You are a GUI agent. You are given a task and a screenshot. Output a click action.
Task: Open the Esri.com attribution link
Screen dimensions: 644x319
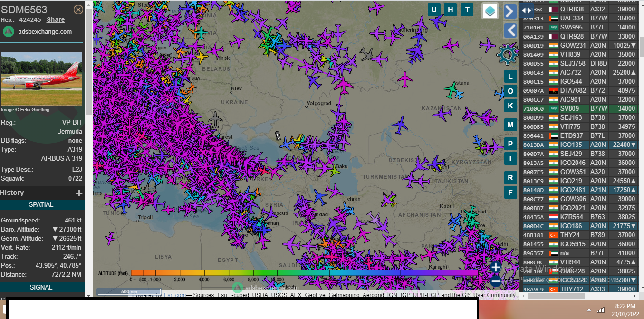(174, 295)
